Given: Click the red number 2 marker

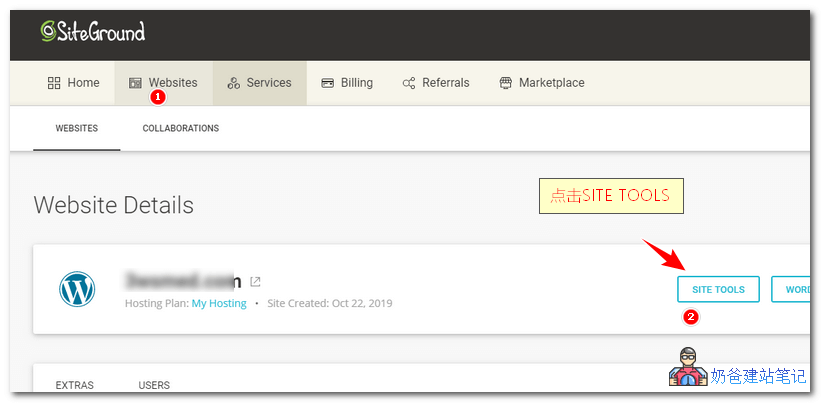Looking at the screenshot, I should (690, 317).
